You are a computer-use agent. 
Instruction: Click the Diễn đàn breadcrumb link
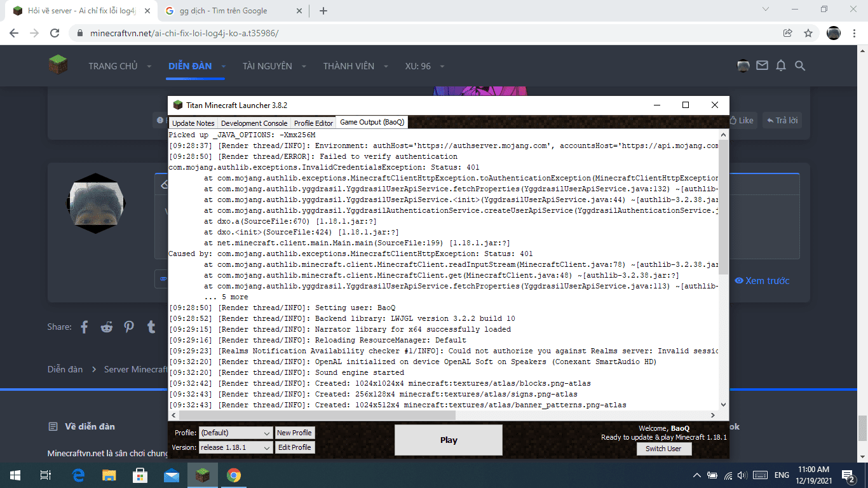pyautogui.click(x=65, y=369)
